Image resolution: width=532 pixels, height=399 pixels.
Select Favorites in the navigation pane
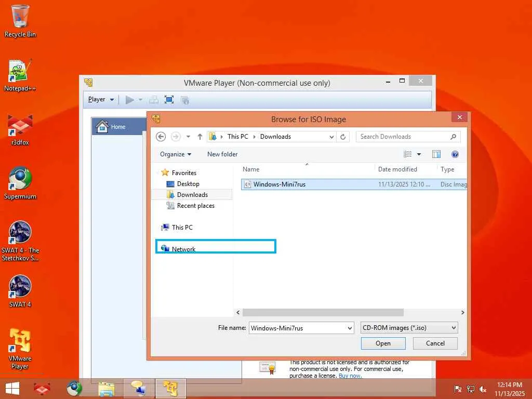pyautogui.click(x=183, y=172)
